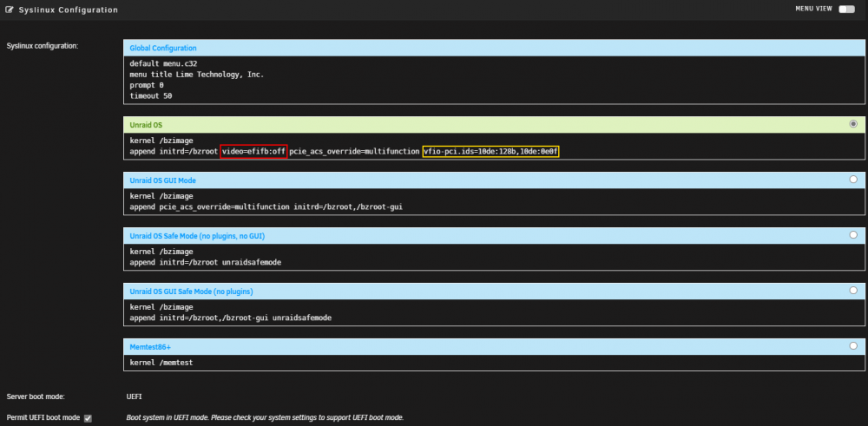This screenshot has width=868, height=426.
Task: Click the Global Configuration header
Action: tap(494, 48)
